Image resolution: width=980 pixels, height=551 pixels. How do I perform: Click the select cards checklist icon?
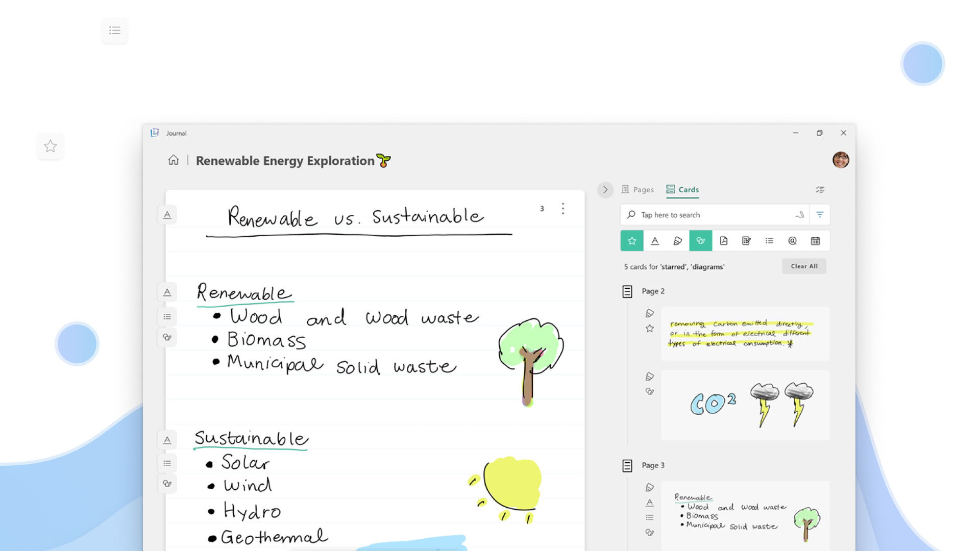tap(820, 190)
